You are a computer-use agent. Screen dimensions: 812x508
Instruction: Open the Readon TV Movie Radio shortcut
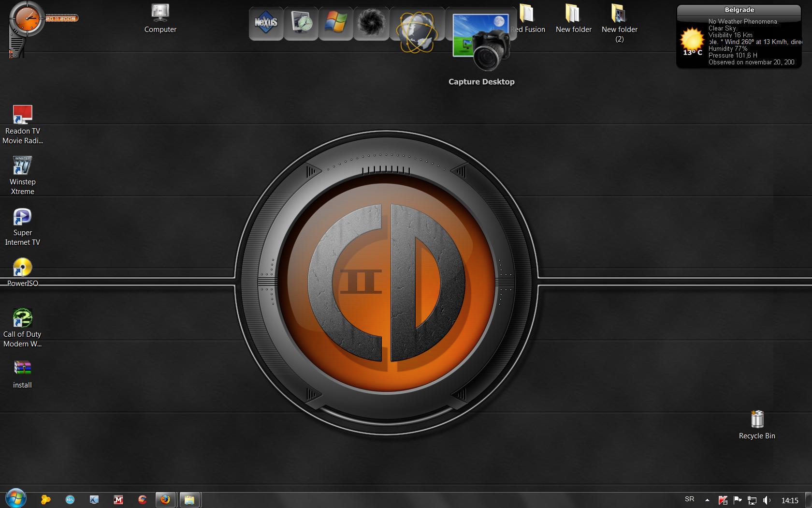[22, 116]
